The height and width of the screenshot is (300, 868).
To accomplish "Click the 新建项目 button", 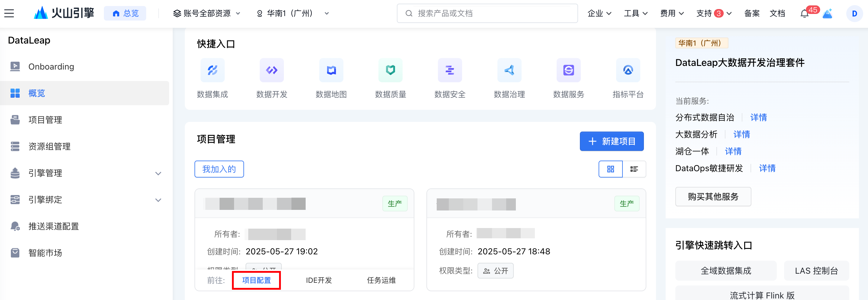I will coord(612,141).
